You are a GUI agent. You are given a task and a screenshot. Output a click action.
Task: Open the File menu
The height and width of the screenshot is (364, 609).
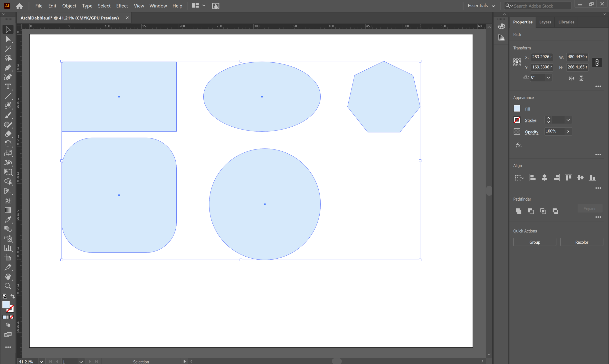click(39, 6)
